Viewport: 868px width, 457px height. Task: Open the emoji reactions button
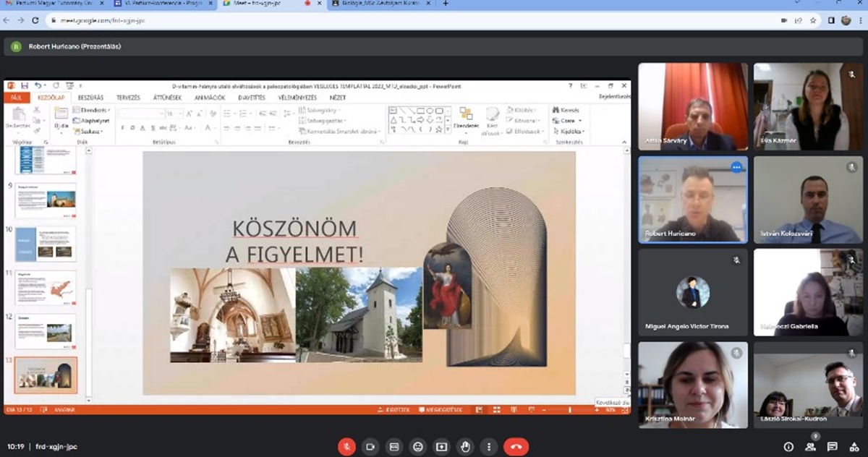(417, 446)
